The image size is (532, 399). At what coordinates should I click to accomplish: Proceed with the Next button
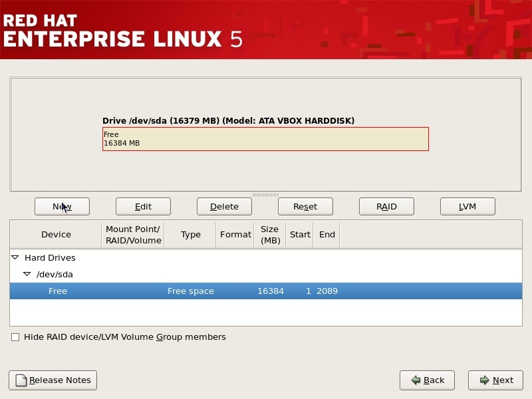point(495,380)
